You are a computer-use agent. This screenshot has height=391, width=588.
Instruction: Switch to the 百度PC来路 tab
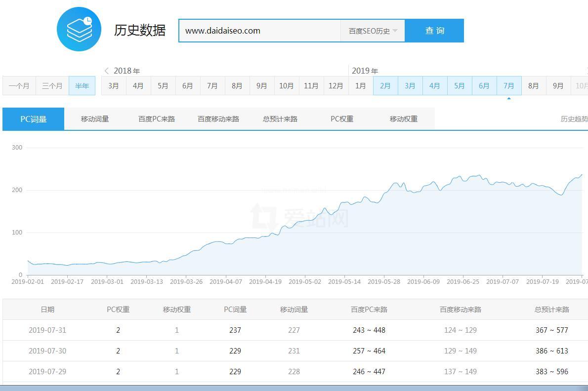157,119
